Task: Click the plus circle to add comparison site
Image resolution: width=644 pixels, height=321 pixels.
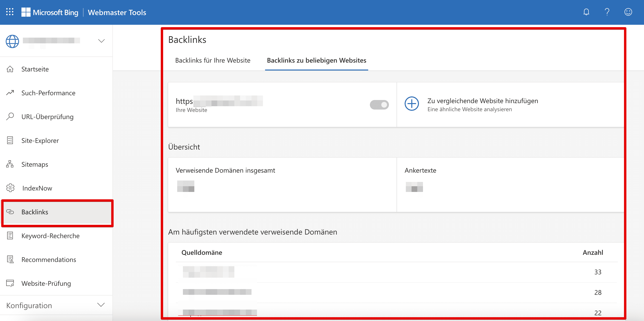Action: pos(412,104)
